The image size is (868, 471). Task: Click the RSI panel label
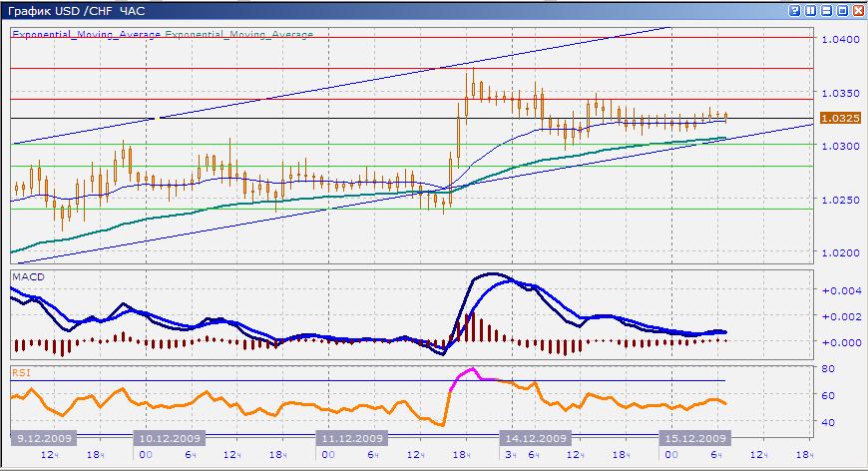tap(21, 373)
